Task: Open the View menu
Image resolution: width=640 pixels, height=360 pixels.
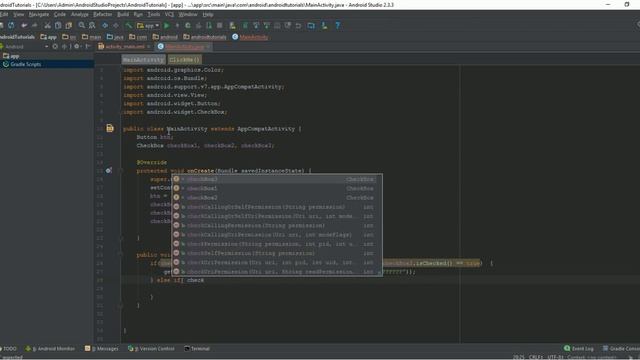Action: pos(19,14)
